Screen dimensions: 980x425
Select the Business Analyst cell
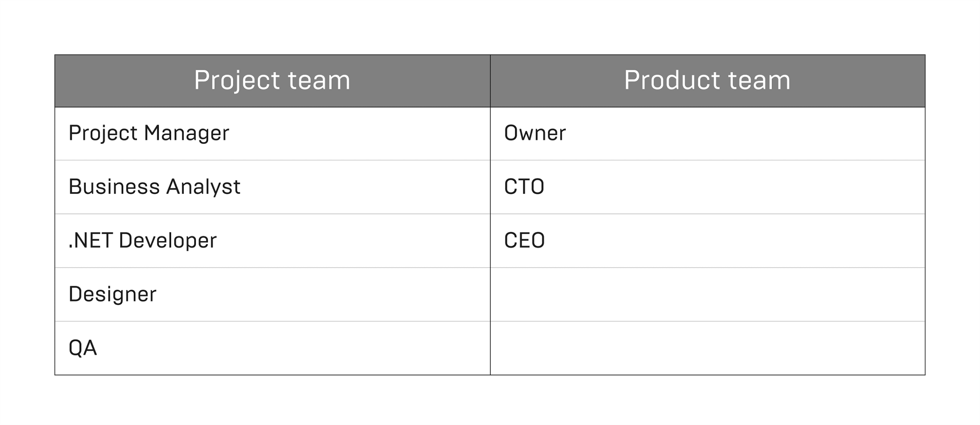(272, 187)
